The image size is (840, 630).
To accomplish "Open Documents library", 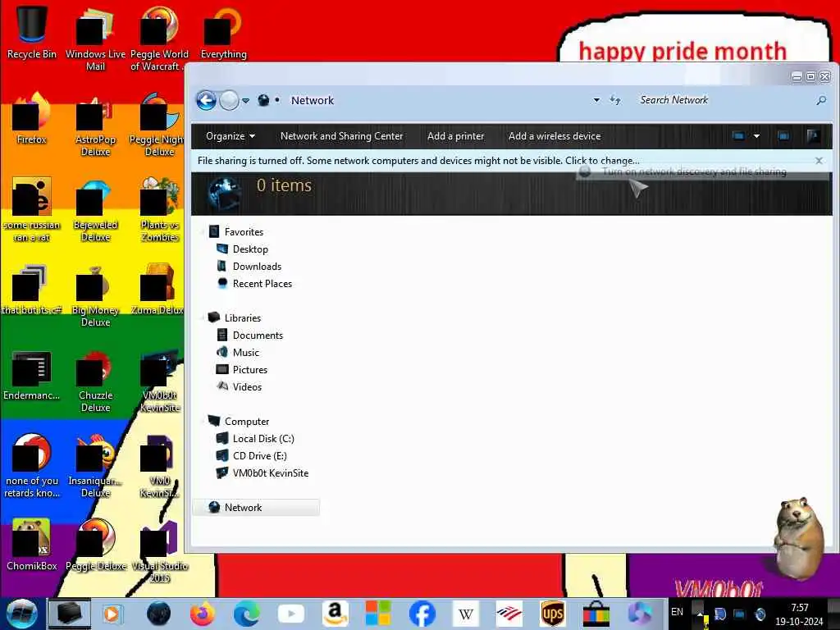I will pos(257,336).
